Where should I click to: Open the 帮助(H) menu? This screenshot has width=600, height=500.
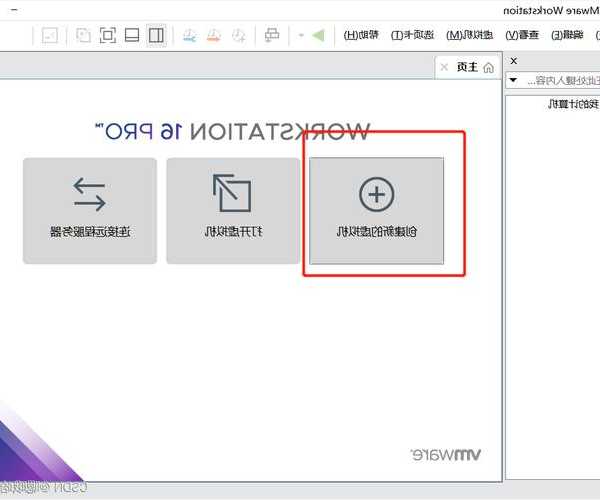point(362,35)
